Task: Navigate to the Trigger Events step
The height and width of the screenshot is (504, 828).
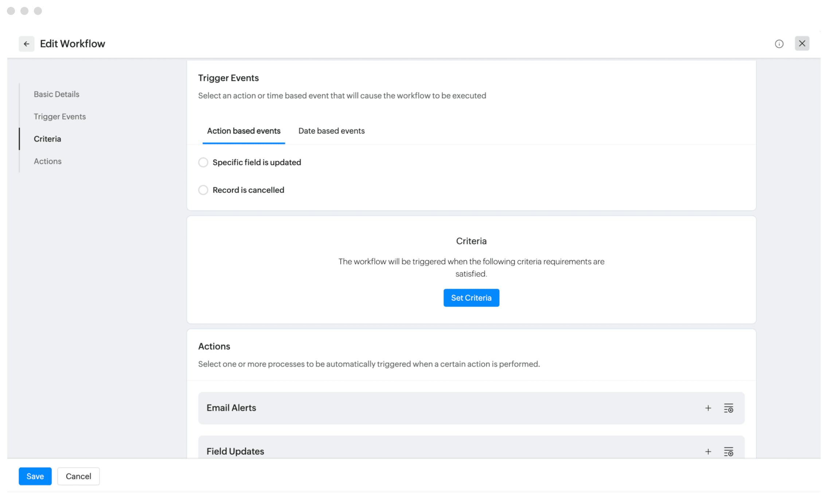Action: tap(60, 116)
